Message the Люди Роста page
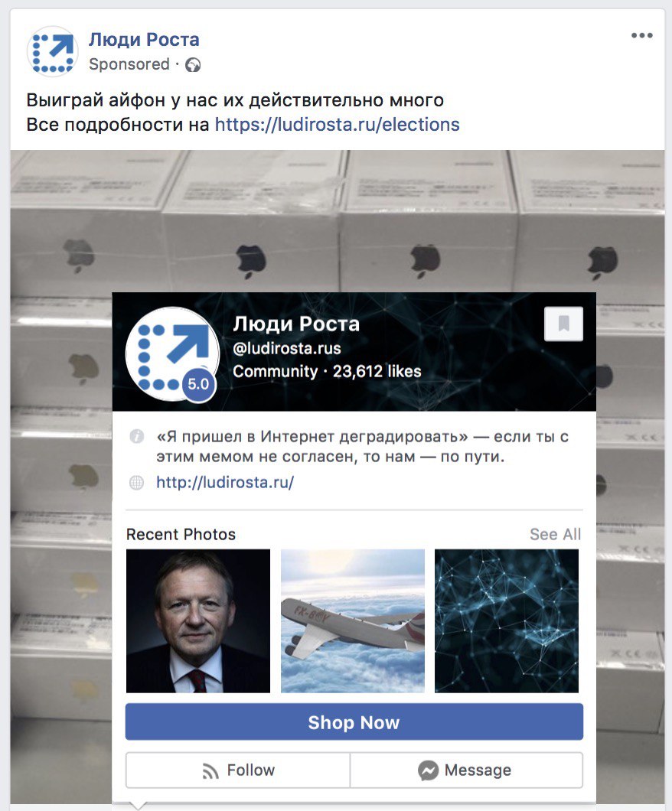The width and height of the screenshot is (672, 811). tap(466, 770)
